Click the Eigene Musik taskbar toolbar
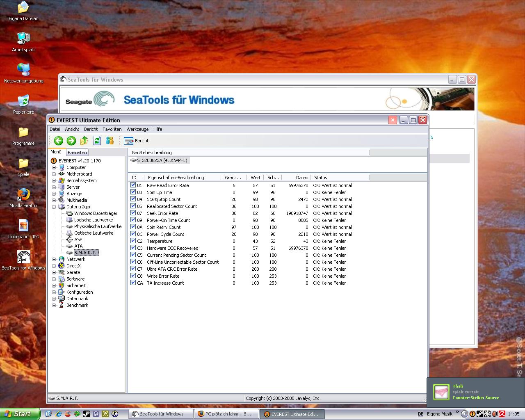This screenshot has height=420, width=525. pos(439,414)
